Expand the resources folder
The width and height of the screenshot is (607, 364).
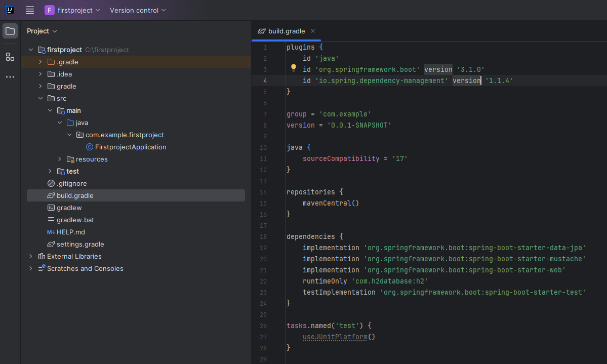[x=60, y=159]
